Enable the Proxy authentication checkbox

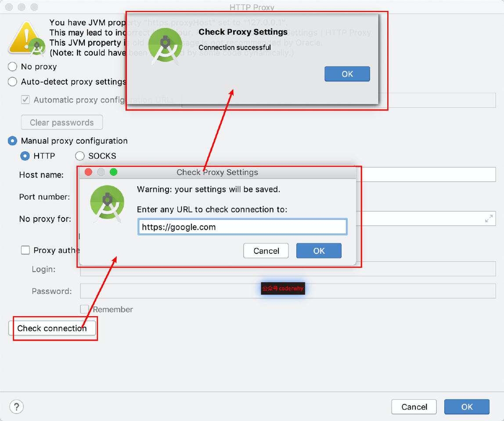[x=25, y=250]
